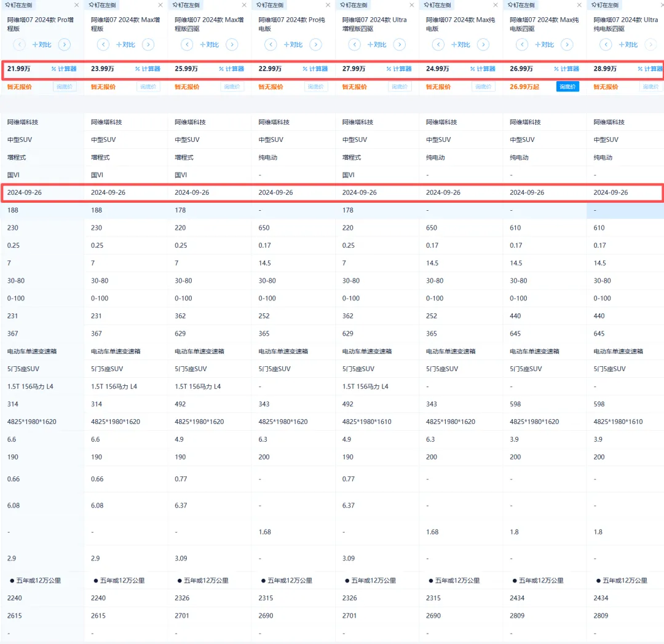This screenshot has height=644, width=664.
Task: Open the 阿维塔07 2024款 Ultra增程版四驱 title
Action: pyautogui.click(x=375, y=24)
